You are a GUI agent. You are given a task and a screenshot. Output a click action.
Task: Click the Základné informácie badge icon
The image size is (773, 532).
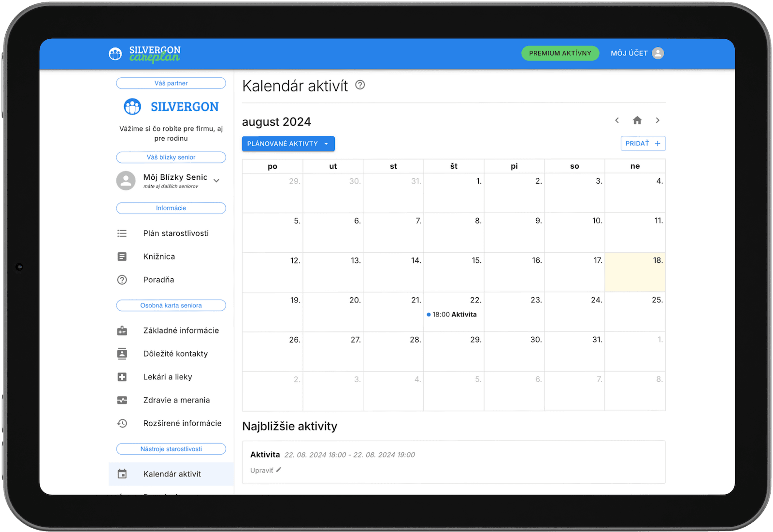click(122, 331)
